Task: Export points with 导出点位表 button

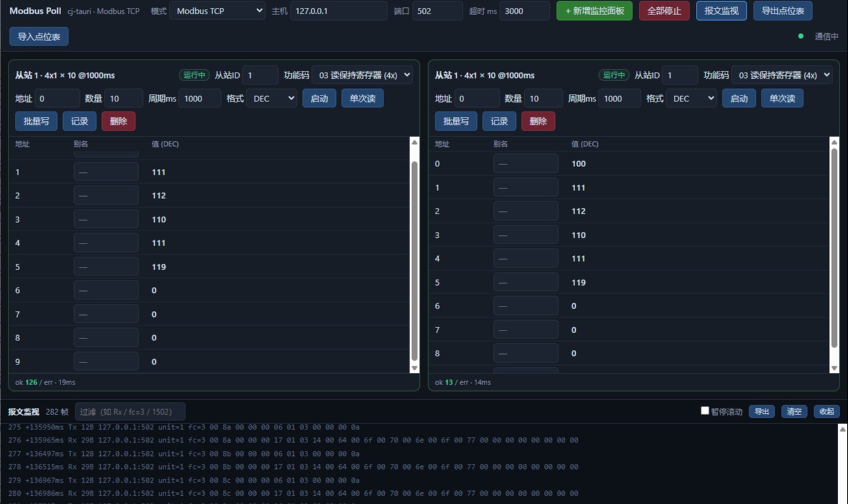Action: (x=782, y=11)
